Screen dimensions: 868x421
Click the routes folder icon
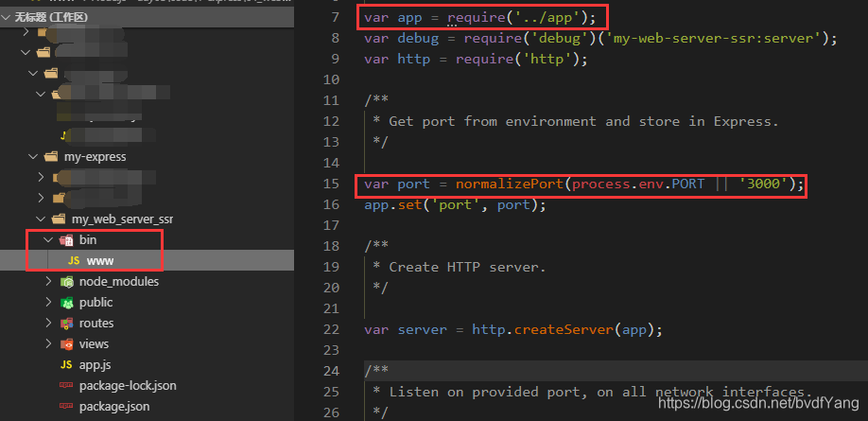click(66, 323)
